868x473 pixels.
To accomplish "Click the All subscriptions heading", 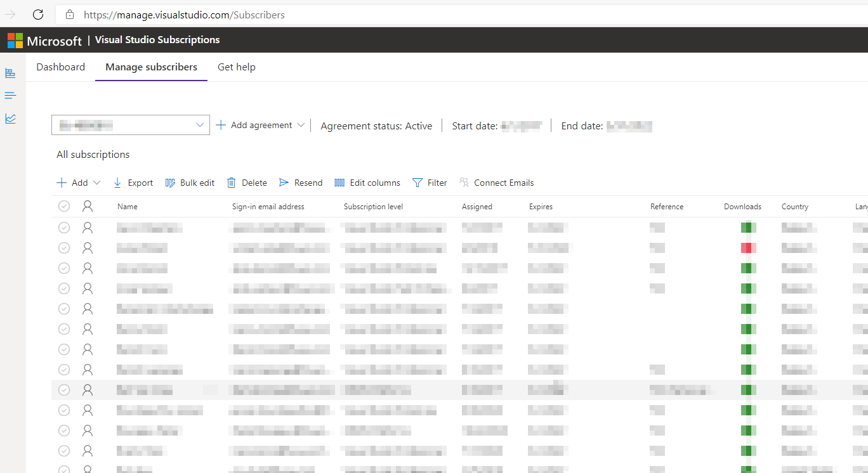I will pos(93,155).
